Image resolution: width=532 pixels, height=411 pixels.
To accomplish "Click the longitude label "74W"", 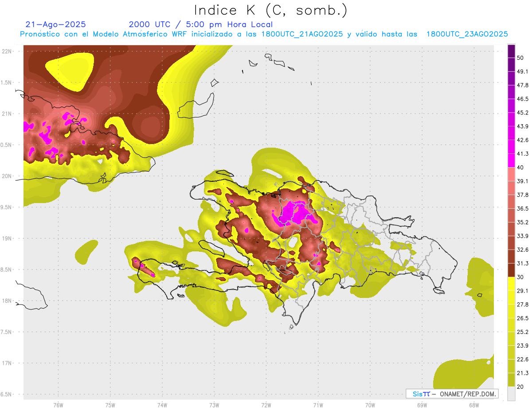I will (x=162, y=405).
